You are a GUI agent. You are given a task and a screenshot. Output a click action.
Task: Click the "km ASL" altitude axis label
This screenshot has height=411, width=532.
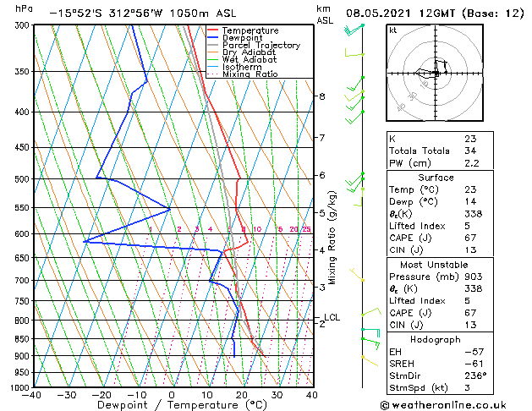pos(324,14)
